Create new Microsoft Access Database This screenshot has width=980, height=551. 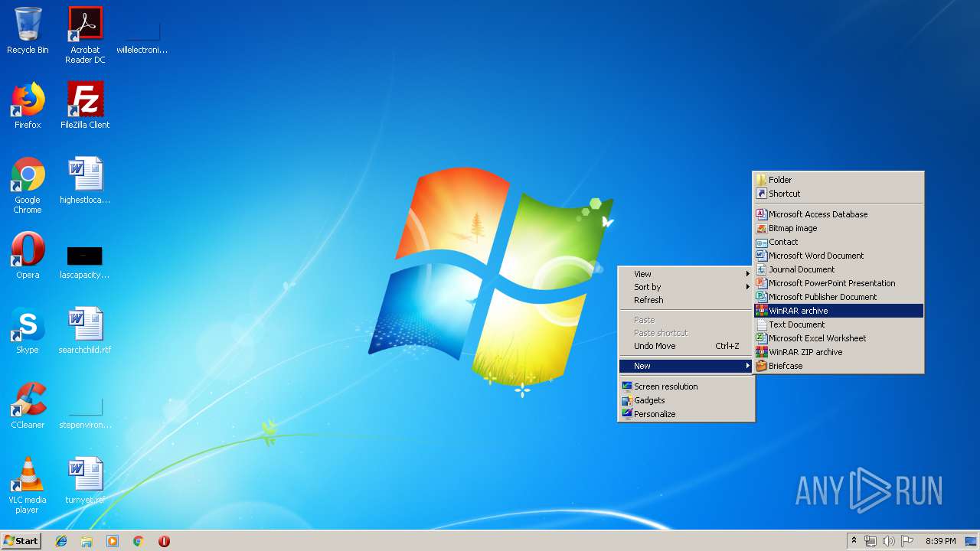click(x=838, y=214)
